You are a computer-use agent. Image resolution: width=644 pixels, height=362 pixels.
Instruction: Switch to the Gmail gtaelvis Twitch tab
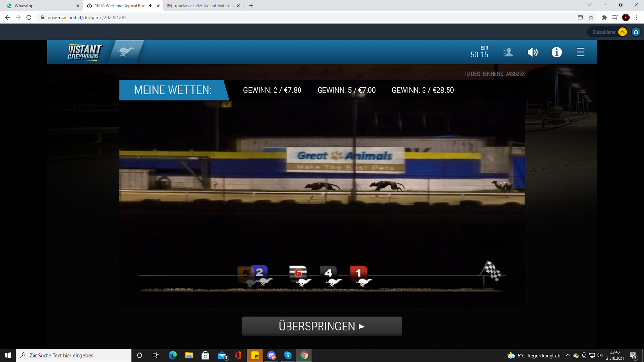coord(204,6)
